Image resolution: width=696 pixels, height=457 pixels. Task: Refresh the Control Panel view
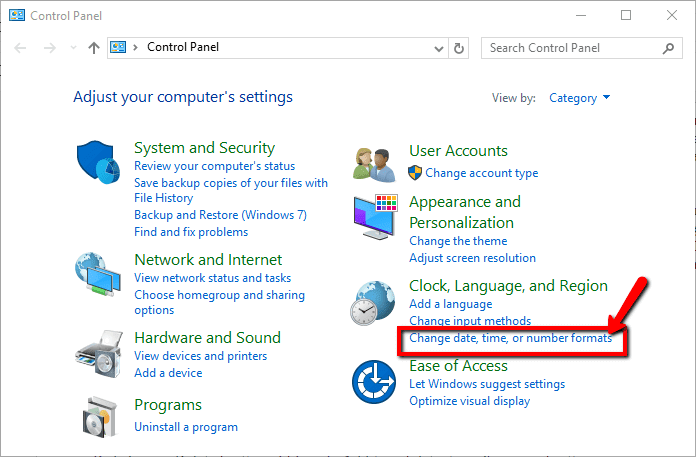459,48
